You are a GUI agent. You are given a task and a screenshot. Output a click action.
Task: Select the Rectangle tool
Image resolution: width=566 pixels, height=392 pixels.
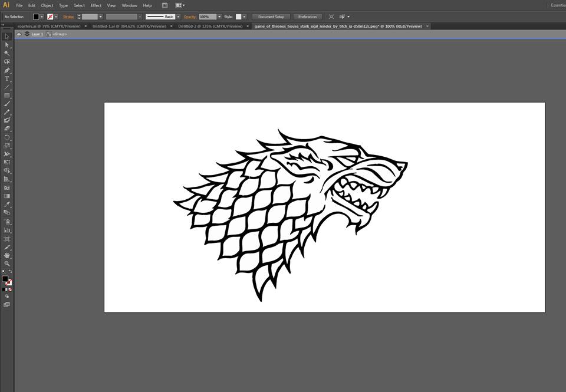click(x=7, y=95)
